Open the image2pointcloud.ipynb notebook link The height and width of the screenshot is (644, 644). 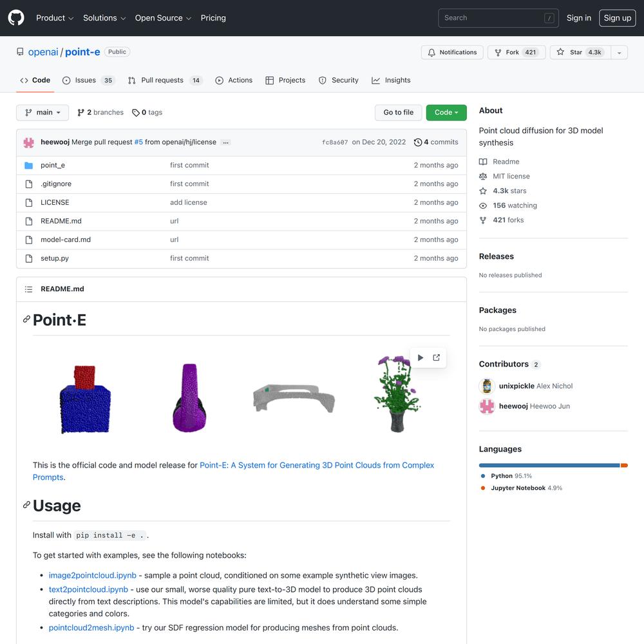92,575
